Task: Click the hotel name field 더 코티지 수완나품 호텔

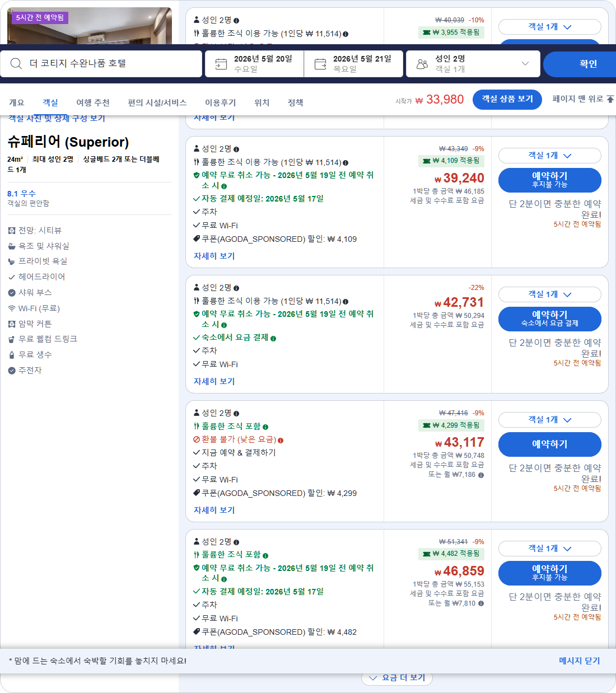Action: tap(101, 64)
